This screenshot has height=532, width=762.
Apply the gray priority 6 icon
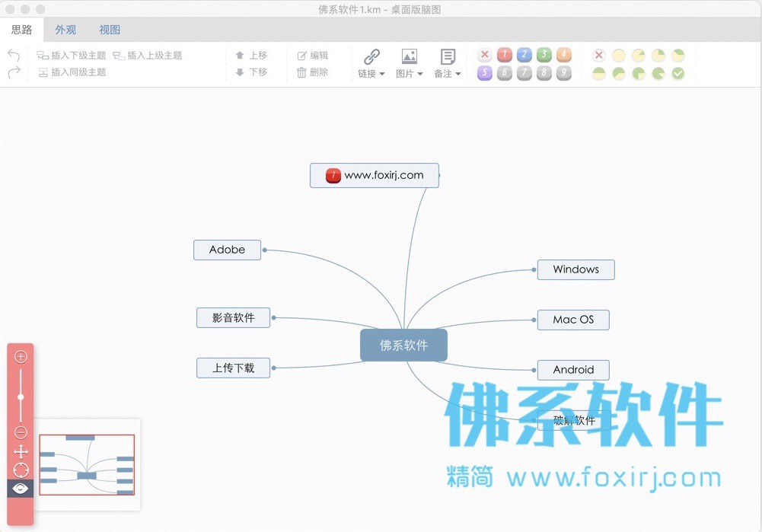pos(505,73)
